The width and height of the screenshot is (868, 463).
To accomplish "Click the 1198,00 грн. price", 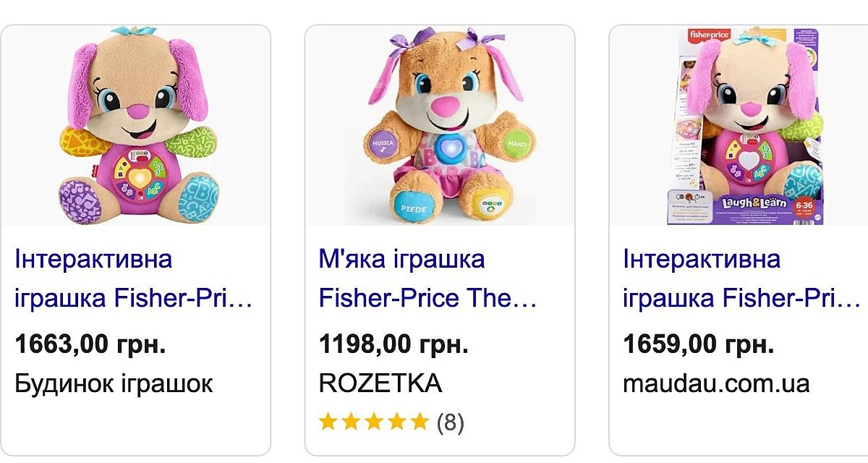I will tap(393, 344).
